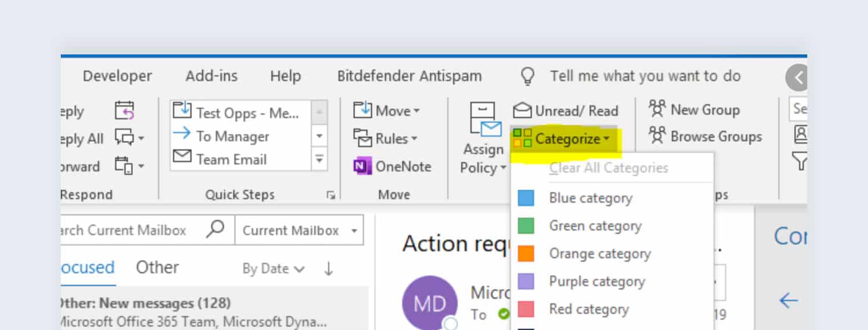Click the lightbulb Tell me icon
The height and width of the screenshot is (330, 868).
point(527,76)
